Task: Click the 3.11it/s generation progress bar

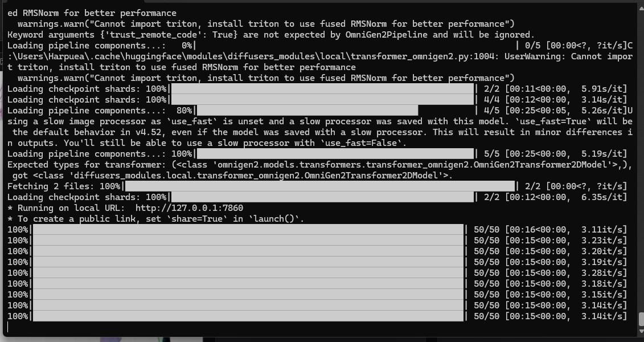Action: coord(248,229)
